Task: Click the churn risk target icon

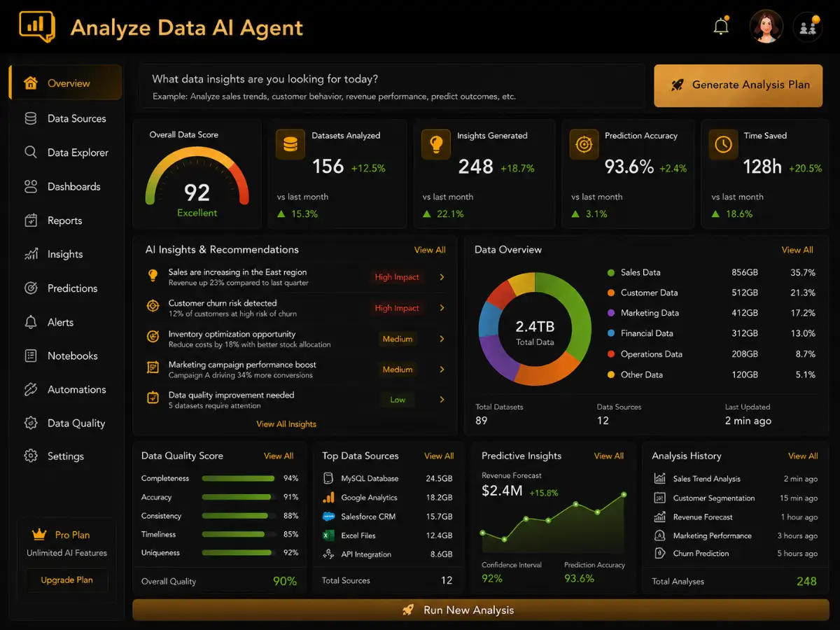Action: click(x=153, y=306)
